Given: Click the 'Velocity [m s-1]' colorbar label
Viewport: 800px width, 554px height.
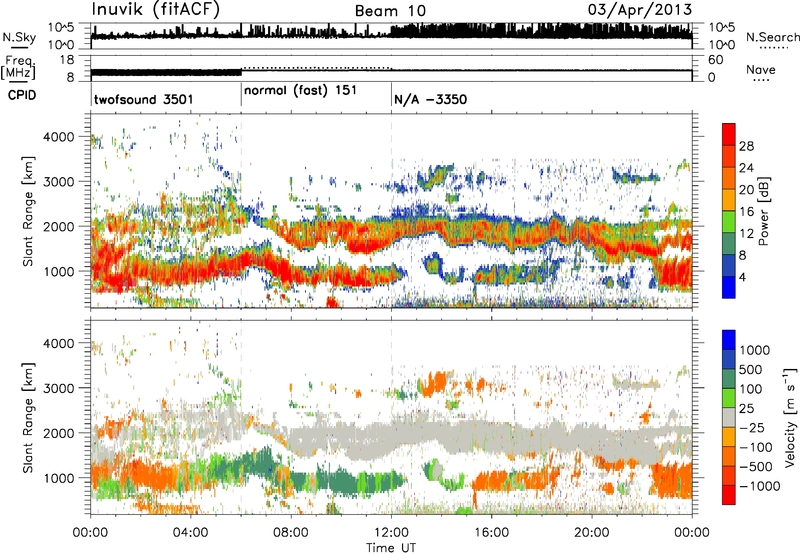Looking at the screenshot, I should pyautogui.click(x=790, y=417).
